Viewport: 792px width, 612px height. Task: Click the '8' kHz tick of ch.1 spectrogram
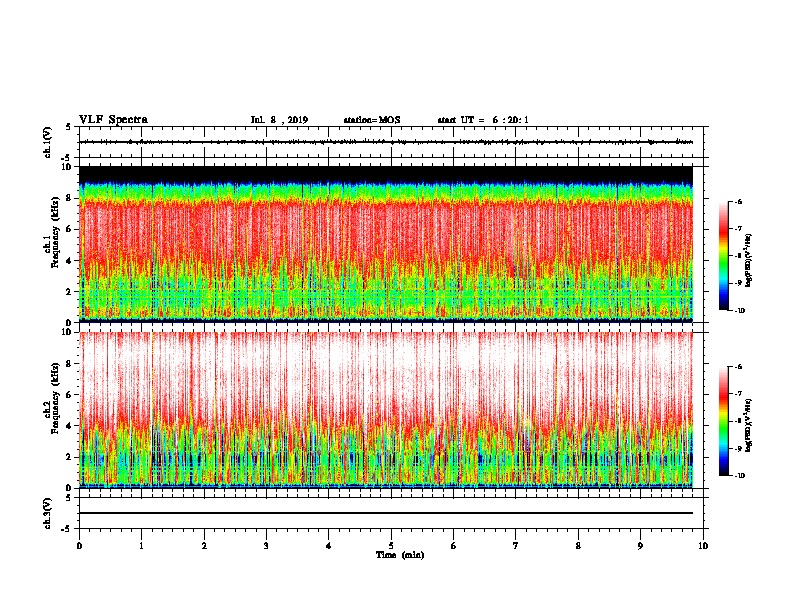pyautogui.click(x=70, y=198)
